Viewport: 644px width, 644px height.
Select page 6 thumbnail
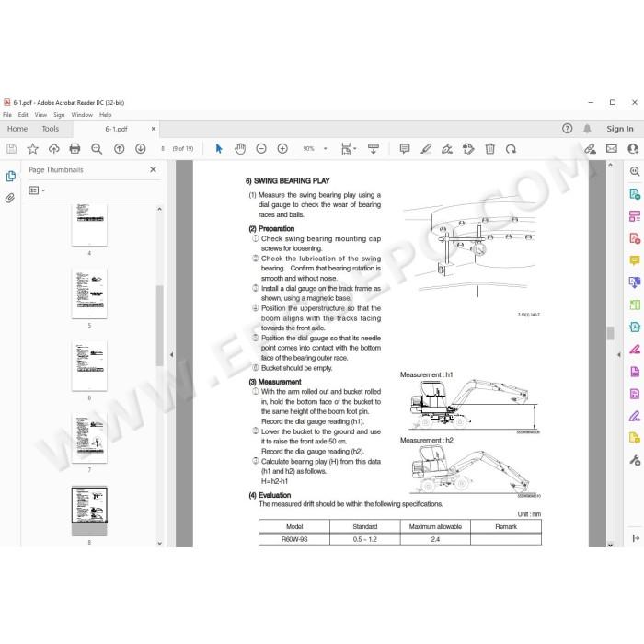89,366
